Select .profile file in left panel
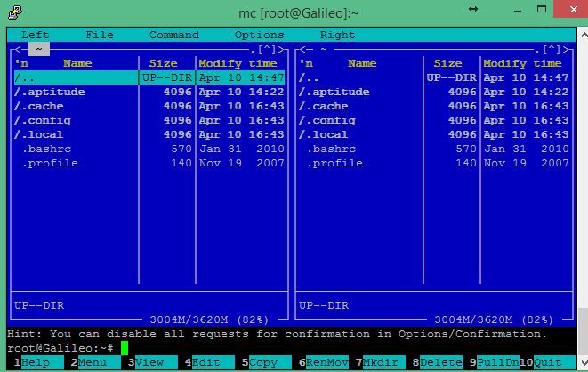 (149, 163)
